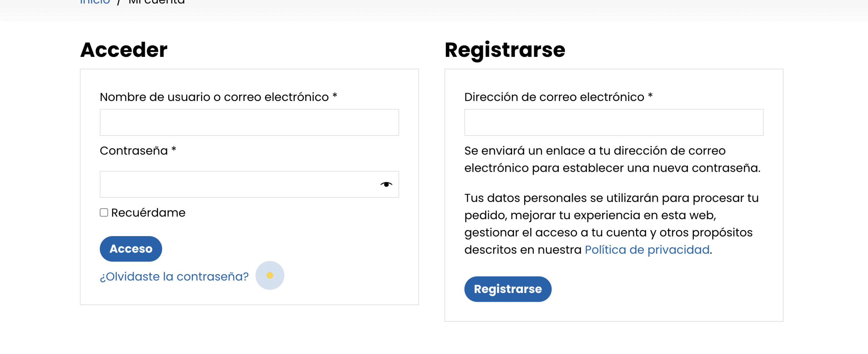
Task: Click the Nombre de usuario field label
Action: point(214,97)
